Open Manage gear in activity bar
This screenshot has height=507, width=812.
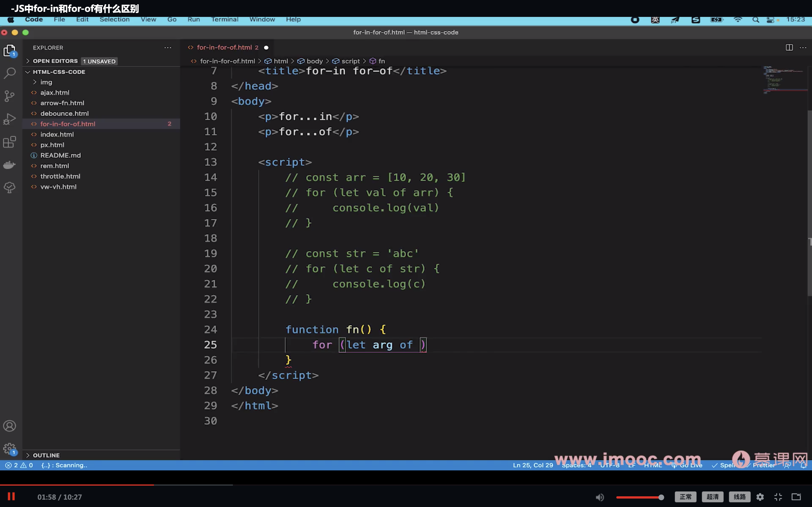pos(10,448)
